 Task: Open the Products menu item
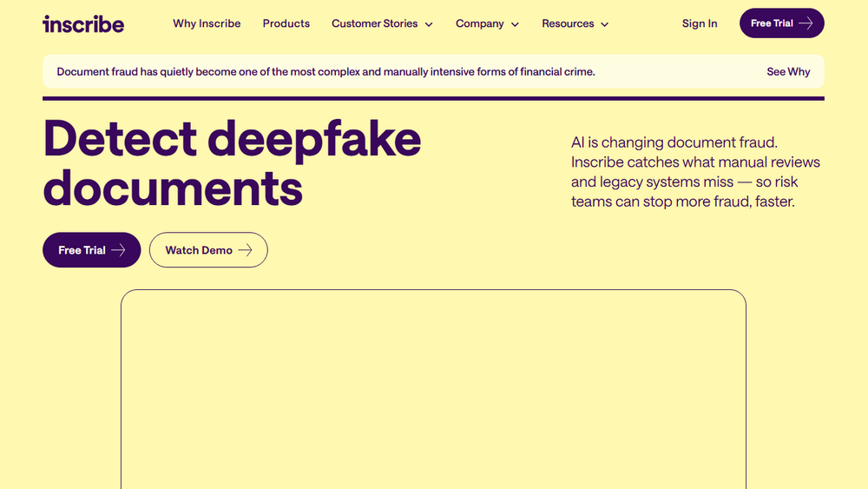point(286,23)
